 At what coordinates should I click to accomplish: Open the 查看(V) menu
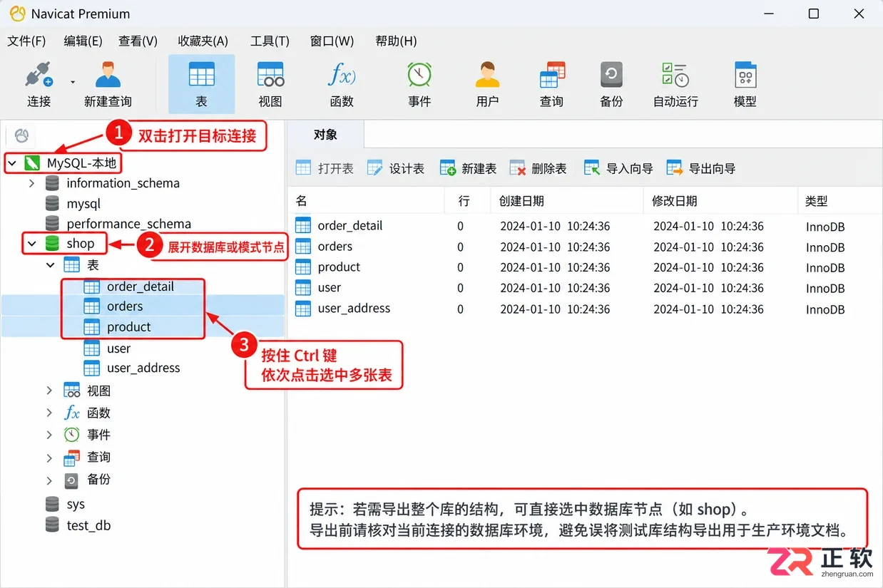point(138,41)
